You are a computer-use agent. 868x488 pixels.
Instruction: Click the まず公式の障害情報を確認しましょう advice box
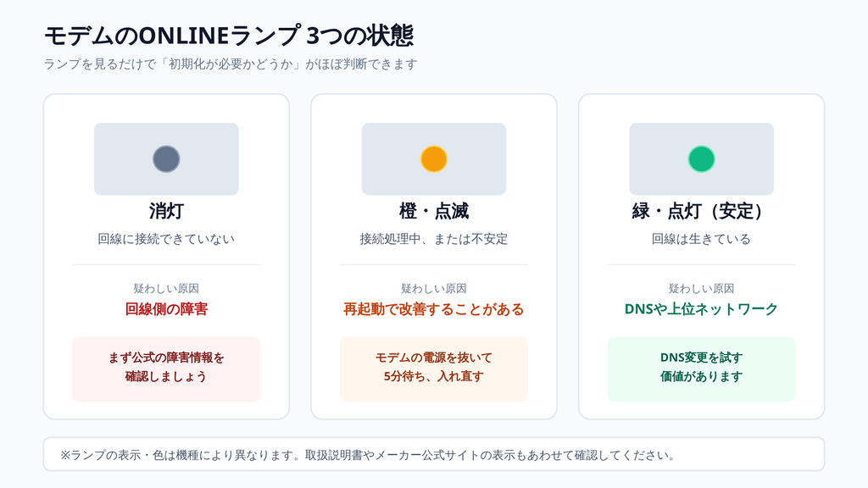[x=166, y=369]
